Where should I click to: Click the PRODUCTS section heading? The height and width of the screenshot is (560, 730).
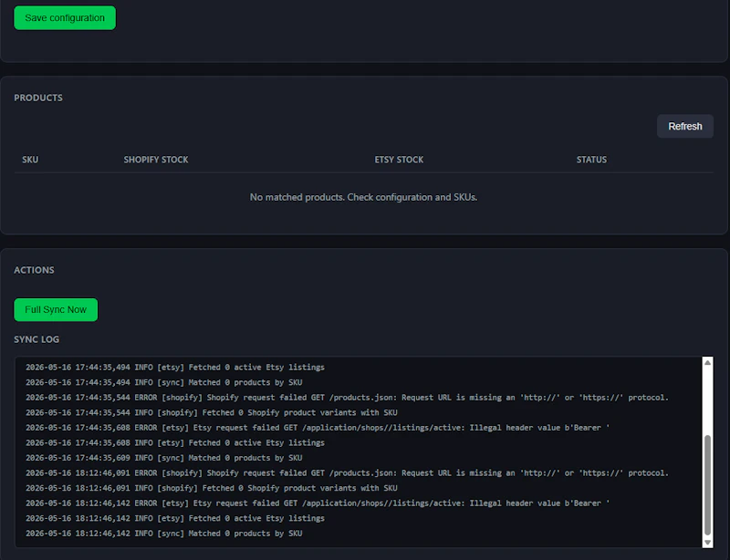(x=38, y=98)
